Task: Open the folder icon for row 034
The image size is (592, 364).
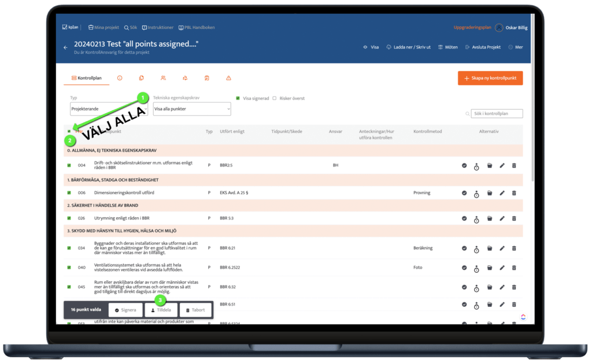Action: click(x=489, y=248)
